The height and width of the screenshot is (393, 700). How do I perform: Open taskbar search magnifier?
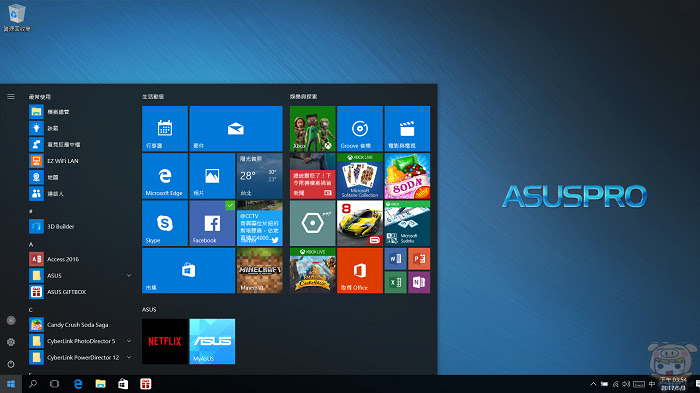[33, 384]
